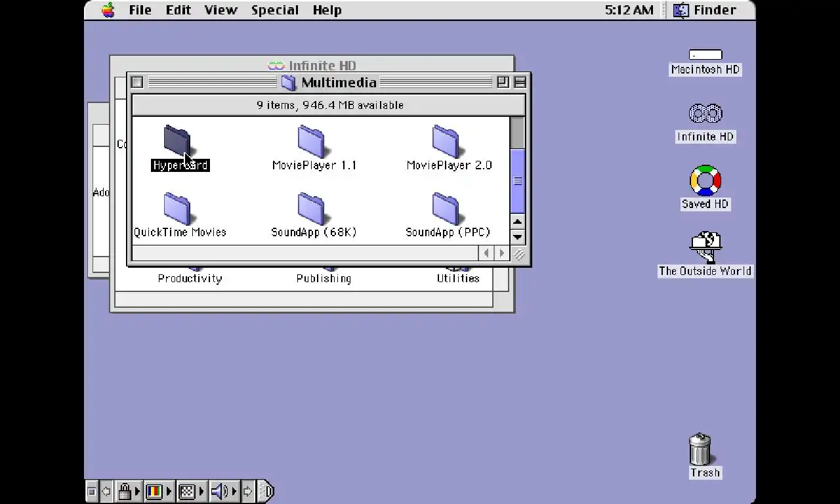Click the control strip close box
The width and height of the screenshot is (840, 504).
(x=92, y=491)
